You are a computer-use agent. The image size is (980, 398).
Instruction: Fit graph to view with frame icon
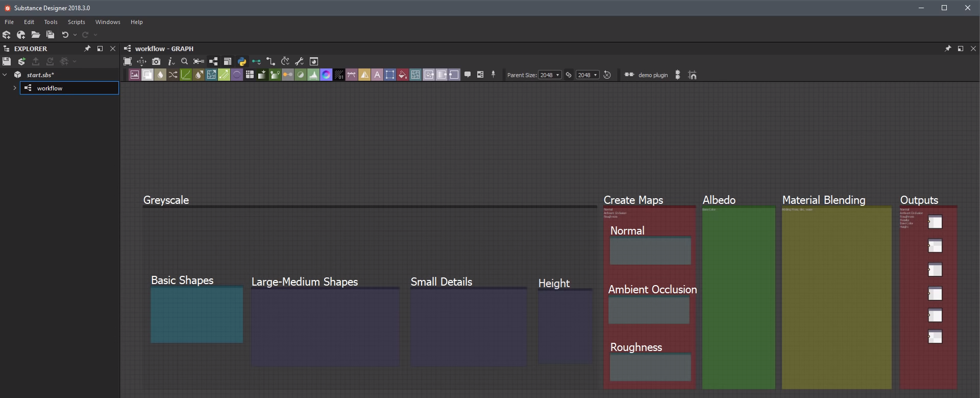[x=128, y=61]
